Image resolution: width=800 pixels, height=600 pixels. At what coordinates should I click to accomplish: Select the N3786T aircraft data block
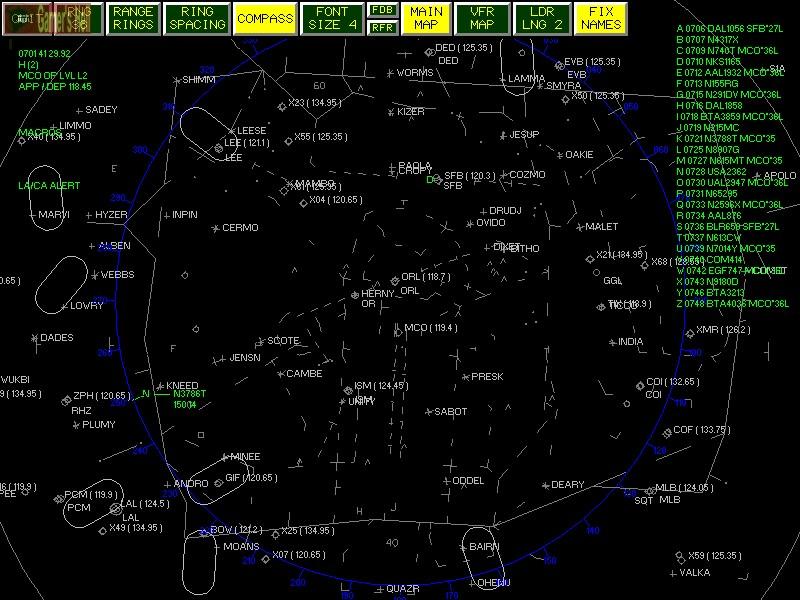[189, 399]
